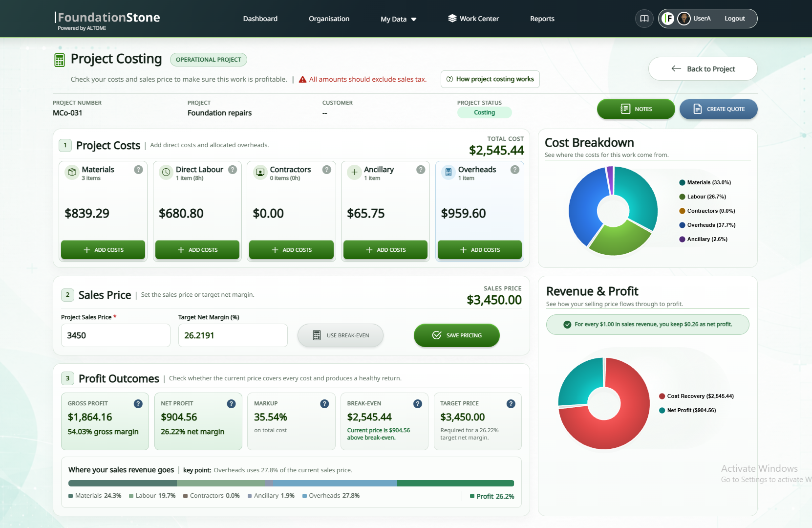Click the blue Overheads pie segment
The image size is (812, 528).
point(585,205)
